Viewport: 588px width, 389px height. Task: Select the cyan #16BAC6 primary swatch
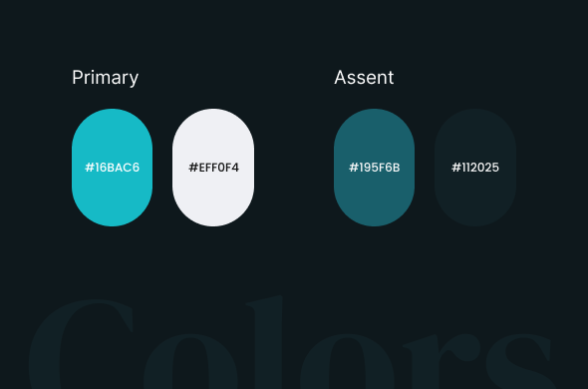click(x=113, y=168)
